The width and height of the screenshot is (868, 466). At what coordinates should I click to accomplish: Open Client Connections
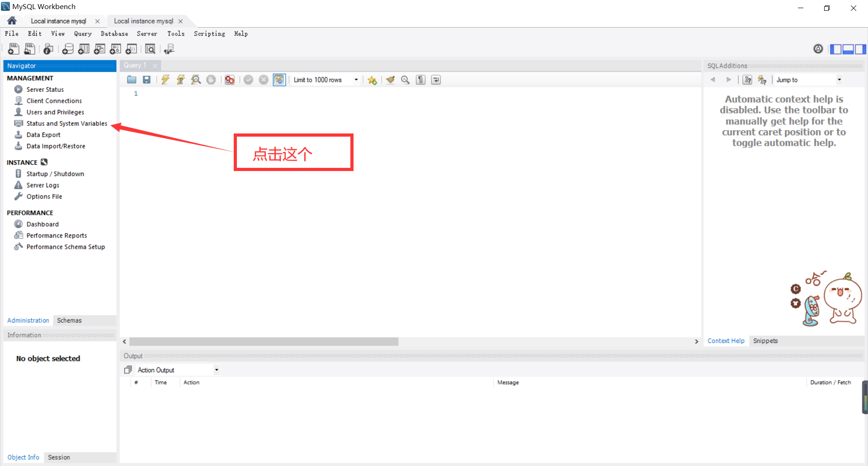point(54,101)
